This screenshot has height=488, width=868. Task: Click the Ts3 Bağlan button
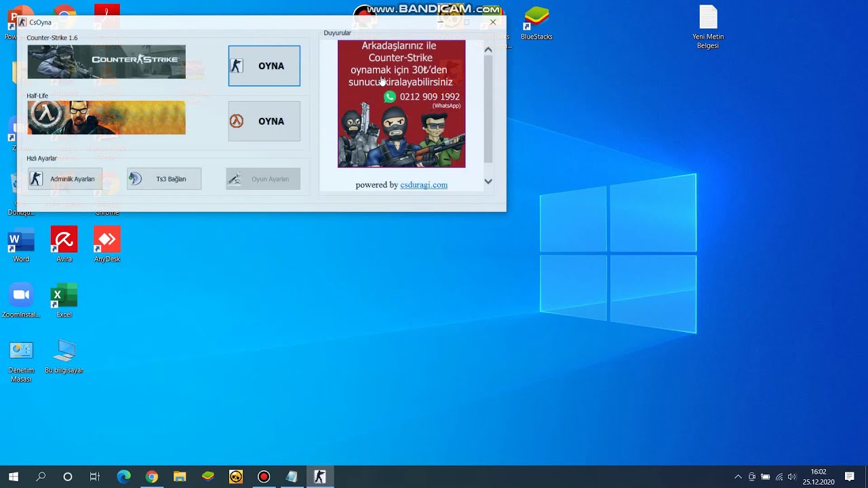pyautogui.click(x=164, y=179)
